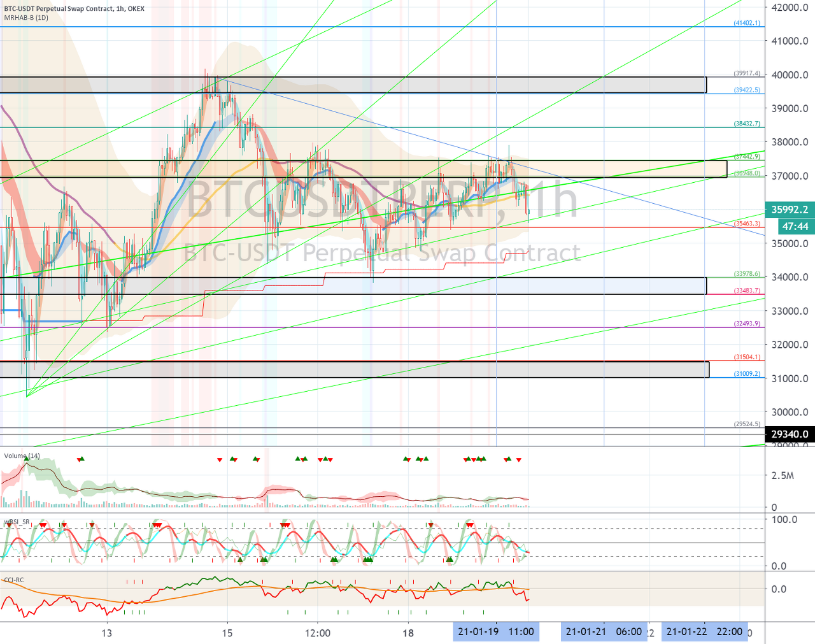The width and height of the screenshot is (815, 644).
Task: Click the 40000.0 price axis label
Action: click(x=790, y=75)
